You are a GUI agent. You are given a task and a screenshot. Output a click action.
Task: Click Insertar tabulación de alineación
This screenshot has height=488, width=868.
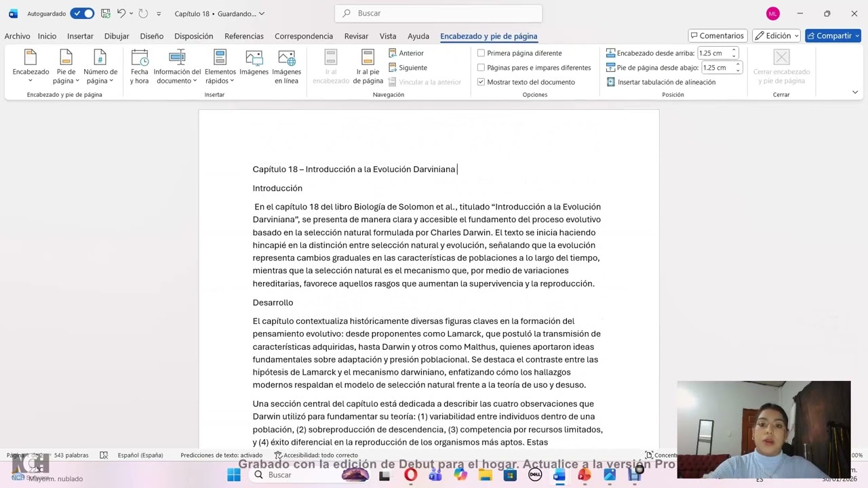coord(661,82)
